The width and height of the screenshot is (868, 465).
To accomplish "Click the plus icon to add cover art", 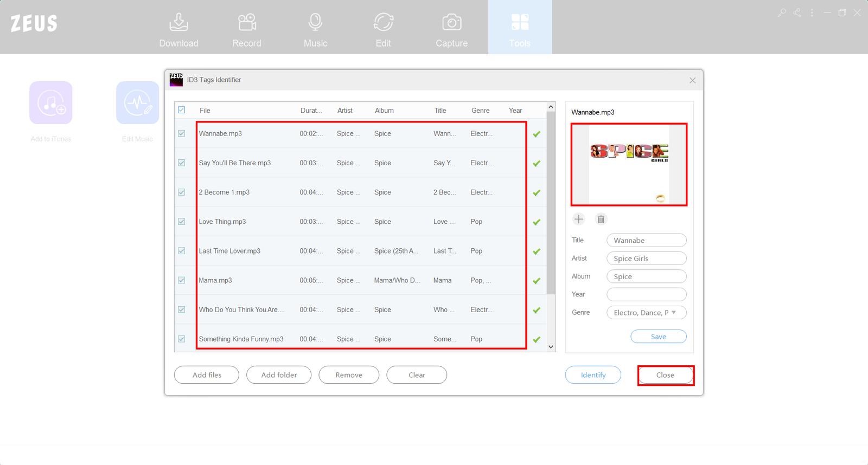I will coord(579,219).
